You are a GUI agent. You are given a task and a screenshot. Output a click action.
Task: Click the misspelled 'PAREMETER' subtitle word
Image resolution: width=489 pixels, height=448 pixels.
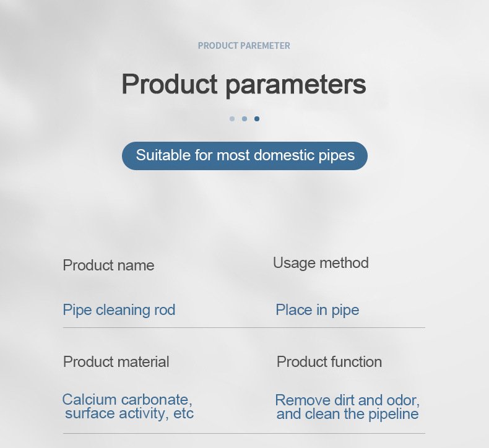click(269, 46)
